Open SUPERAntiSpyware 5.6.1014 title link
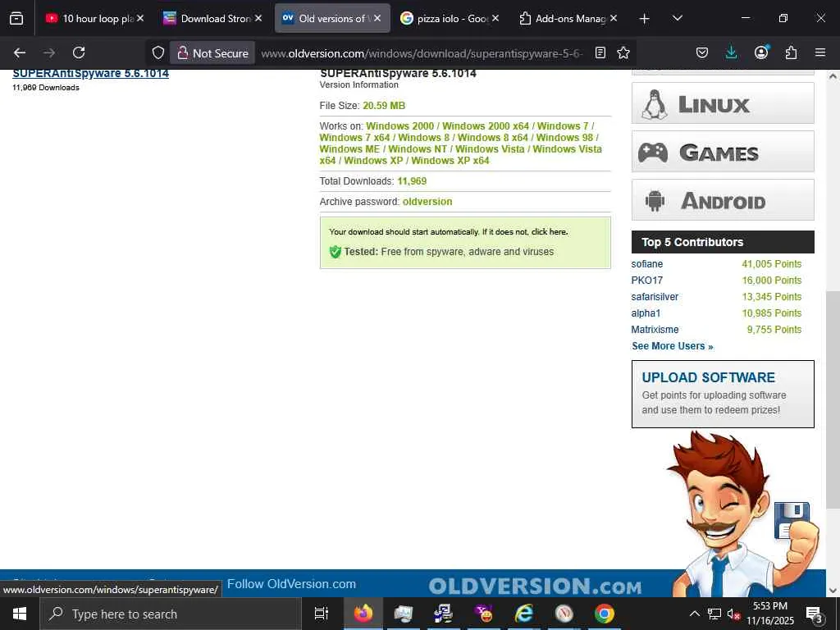 click(90, 73)
